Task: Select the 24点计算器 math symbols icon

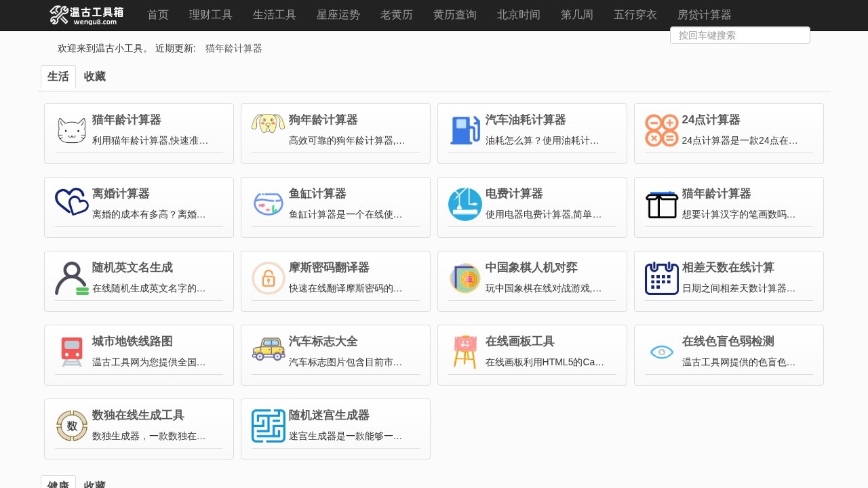Action: click(661, 131)
